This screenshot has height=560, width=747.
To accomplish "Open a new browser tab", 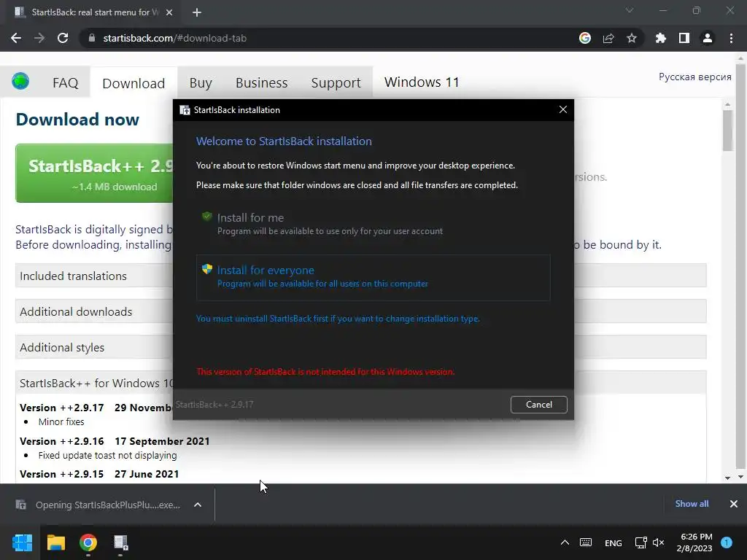I will pyautogui.click(x=197, y=12).
